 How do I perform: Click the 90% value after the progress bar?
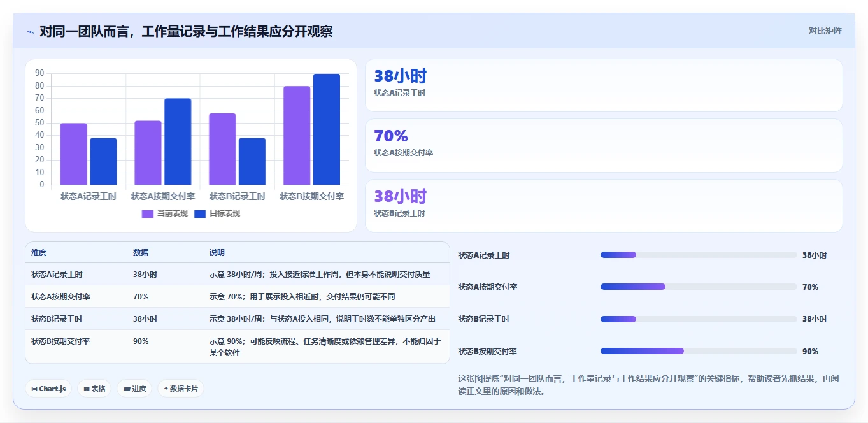click(x=810, y=352)
